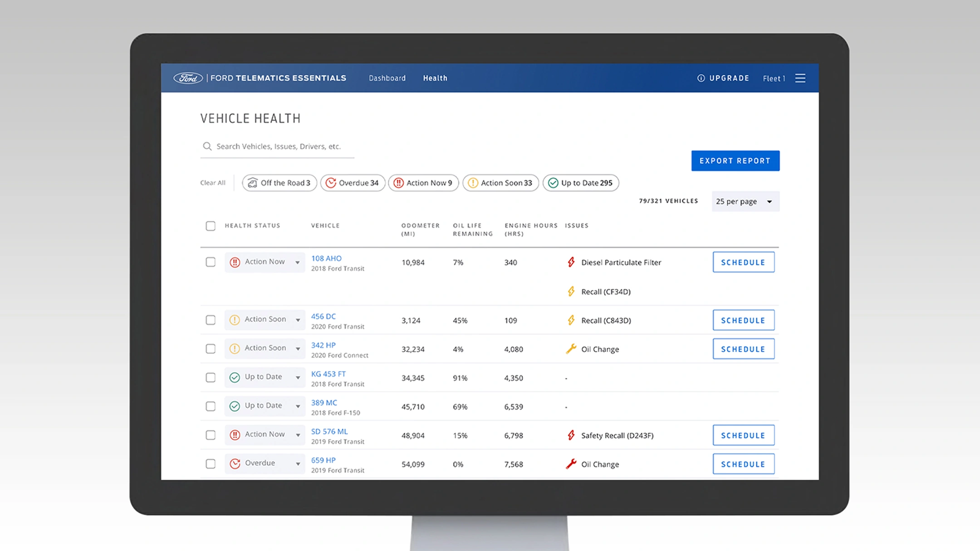The height and width of the screenshot is (551, 980).
Task: Go to the Dashboard tab
Action: [x=387, y=78]
